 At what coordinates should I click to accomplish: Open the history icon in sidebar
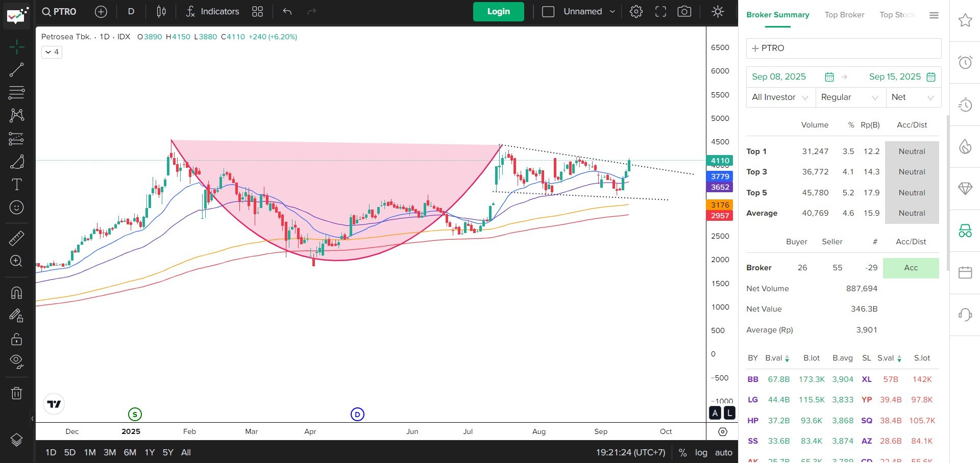965,105
